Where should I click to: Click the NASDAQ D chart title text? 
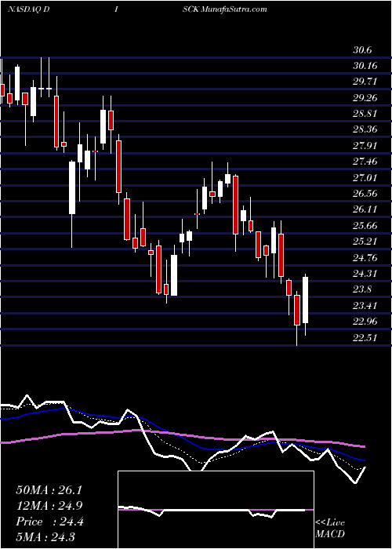point(28,9)
